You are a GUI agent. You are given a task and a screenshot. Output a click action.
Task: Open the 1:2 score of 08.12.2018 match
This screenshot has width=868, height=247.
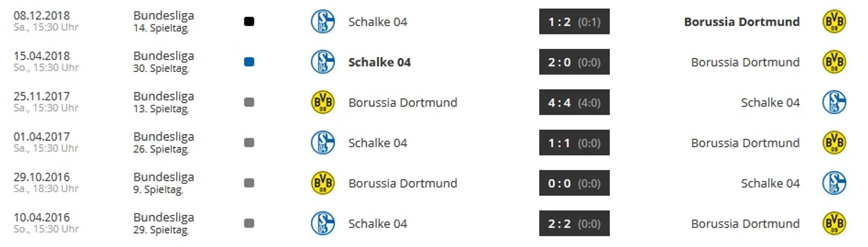click(574, 21)
